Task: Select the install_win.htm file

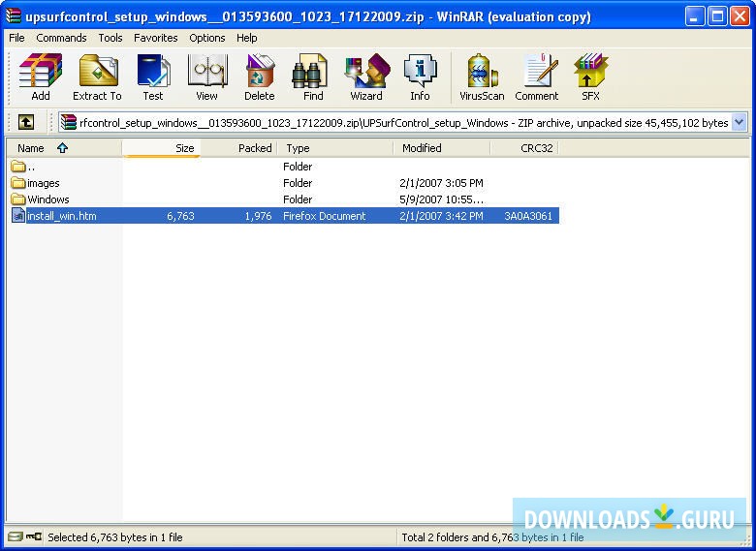Action: [61, 216]
